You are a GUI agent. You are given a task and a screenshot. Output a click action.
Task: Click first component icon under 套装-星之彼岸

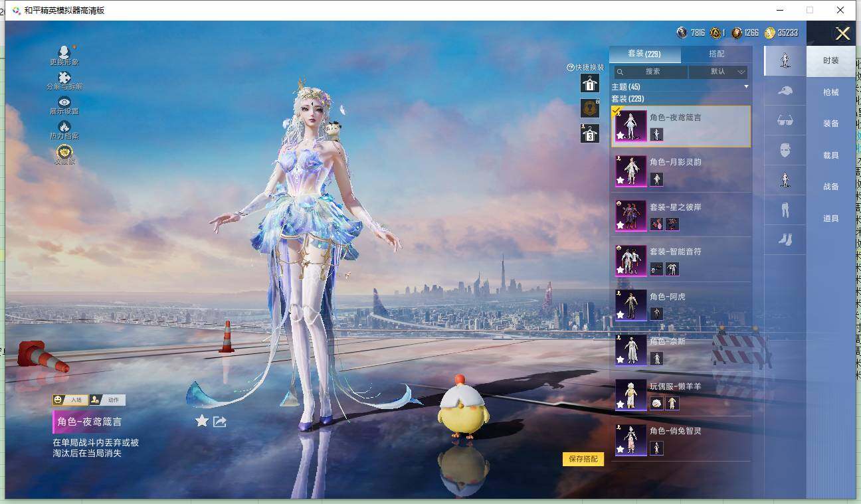tap(656, 224)
